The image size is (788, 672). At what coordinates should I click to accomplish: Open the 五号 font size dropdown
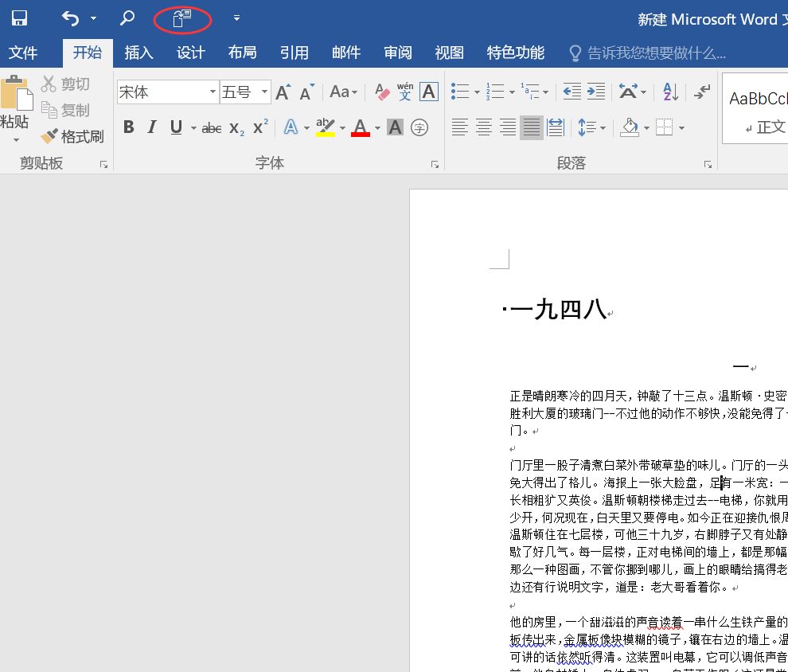[264, 92]
